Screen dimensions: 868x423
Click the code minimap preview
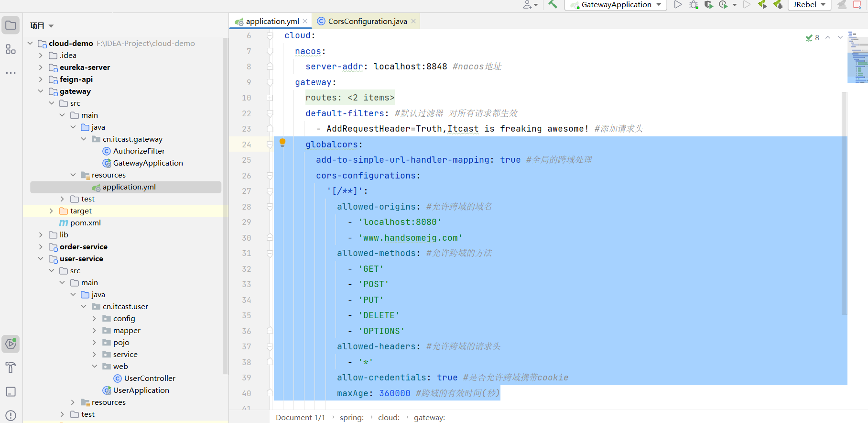pos(857,57)
